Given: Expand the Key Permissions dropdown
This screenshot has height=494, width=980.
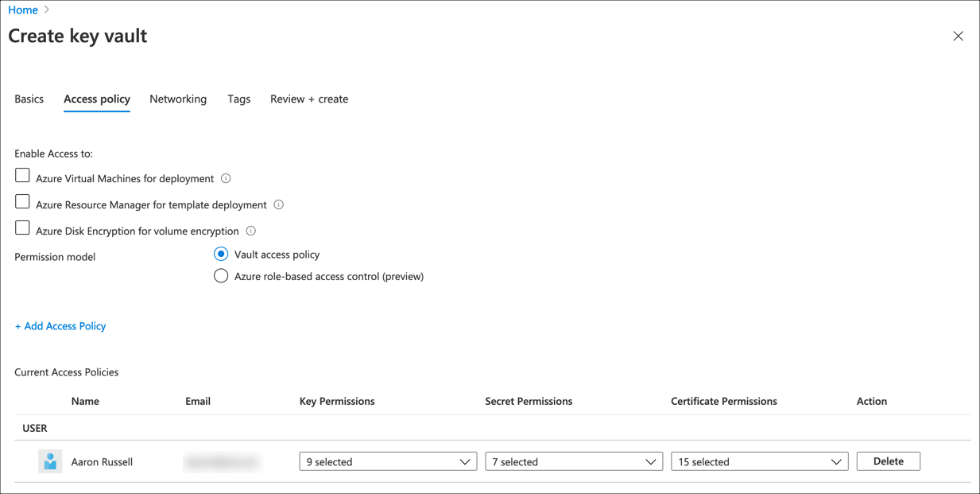Looking at the screenshot, I should tap(388, 461).
